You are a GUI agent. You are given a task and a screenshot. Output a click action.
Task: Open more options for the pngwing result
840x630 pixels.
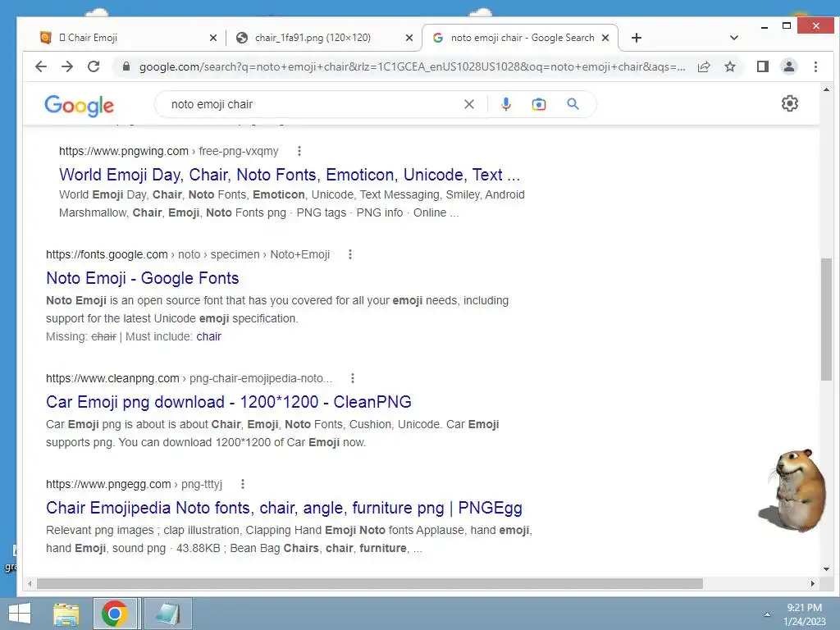pyautogui.click(x=299, y=151)
